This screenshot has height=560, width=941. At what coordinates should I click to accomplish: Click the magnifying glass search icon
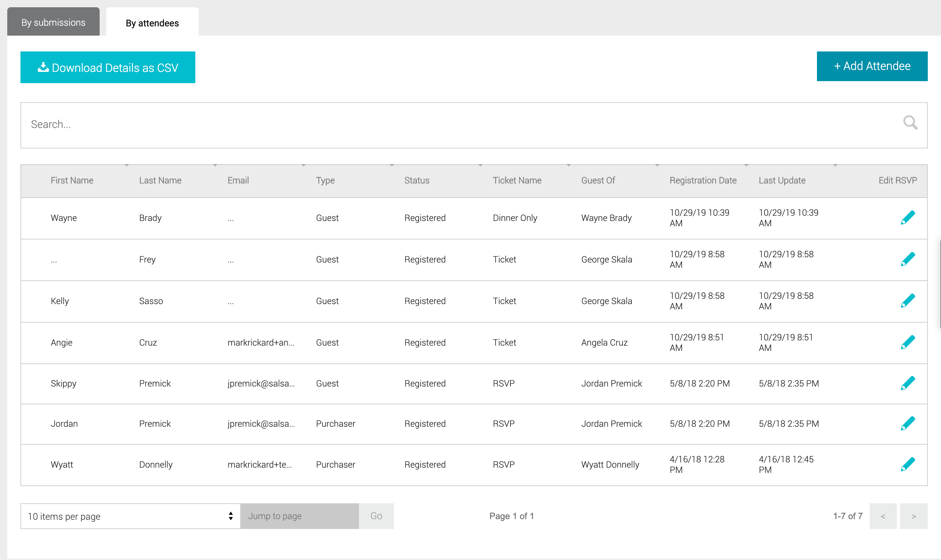coord(910,123)
